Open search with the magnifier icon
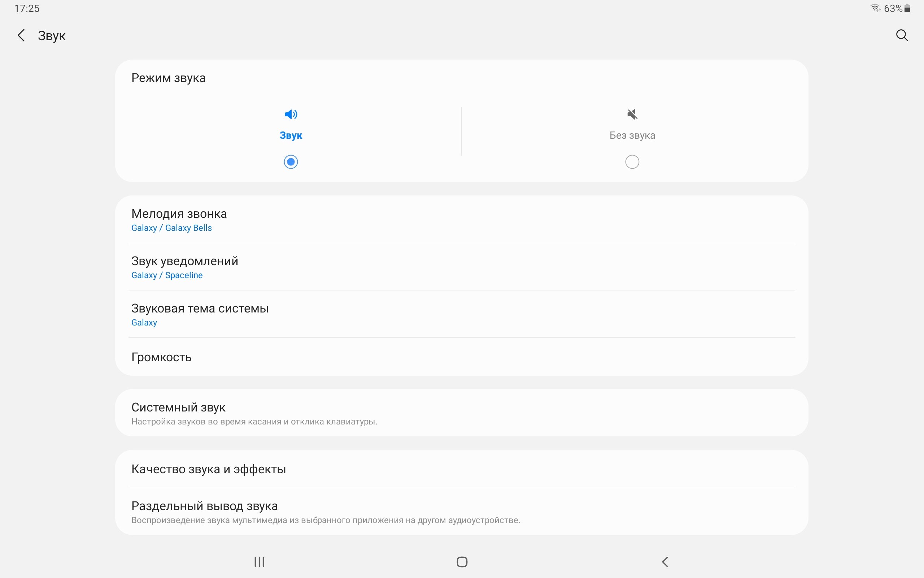Image resolution: width=924 pixels, height=578 pixels. [x=902, y=35]
